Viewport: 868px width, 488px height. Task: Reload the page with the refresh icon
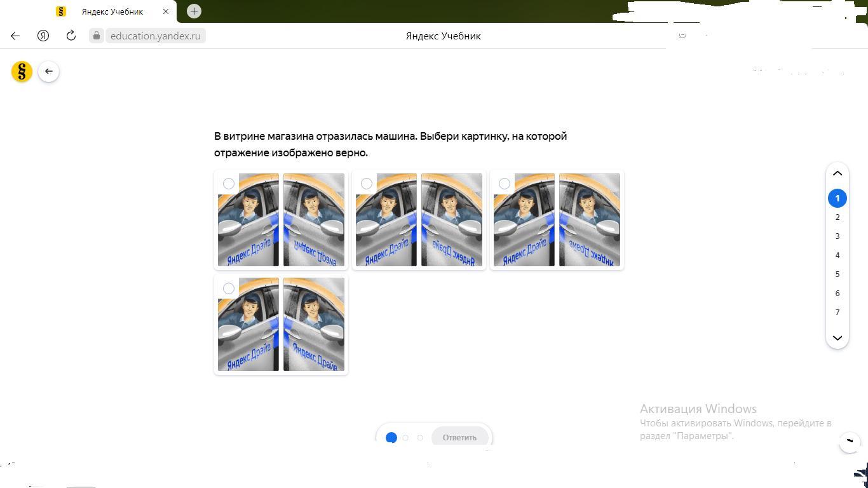point(71,36)
